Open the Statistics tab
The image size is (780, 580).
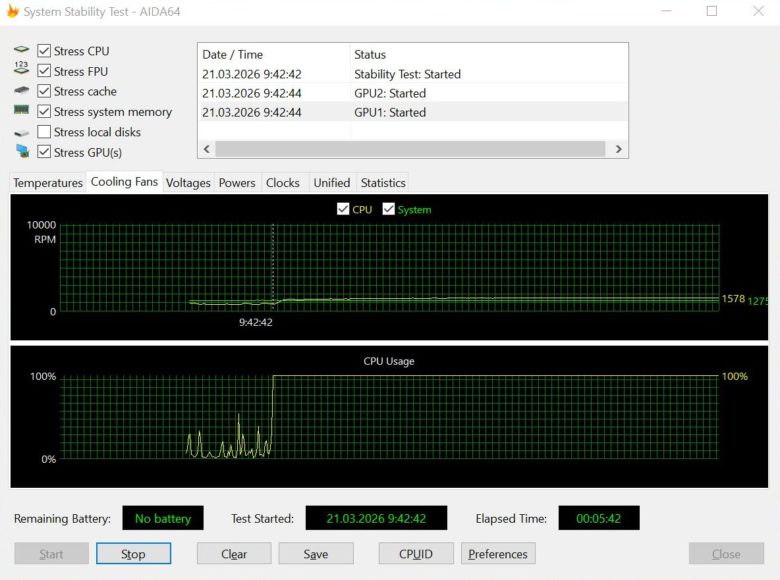tap(383, 183)
